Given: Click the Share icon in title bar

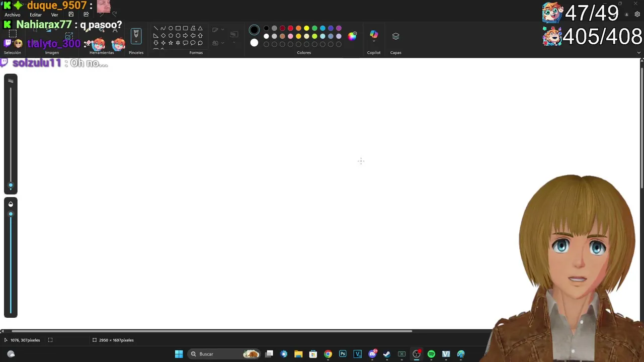Looking at the screenshot, I should click(x=86, y=15).
